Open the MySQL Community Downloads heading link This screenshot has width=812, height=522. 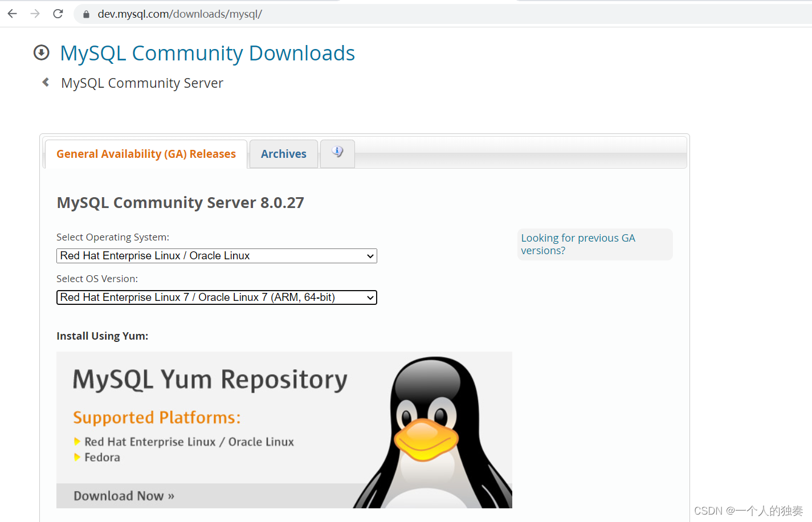click(207, 53)
